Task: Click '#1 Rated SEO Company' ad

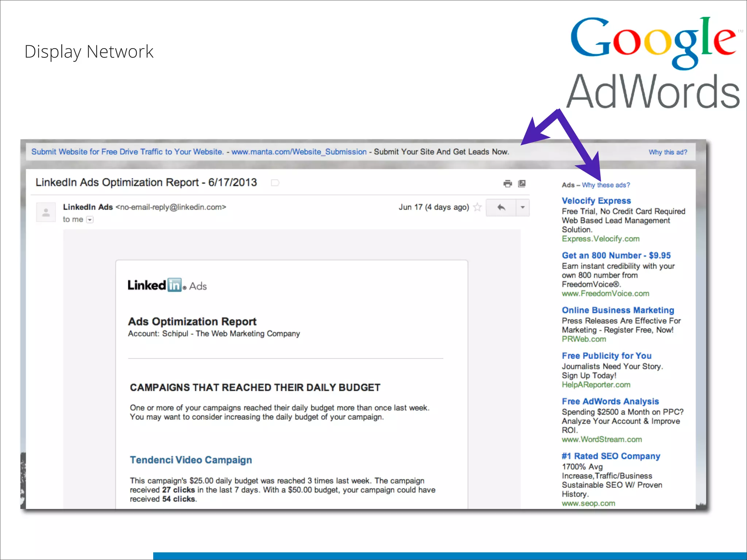Action: [611, 456]
